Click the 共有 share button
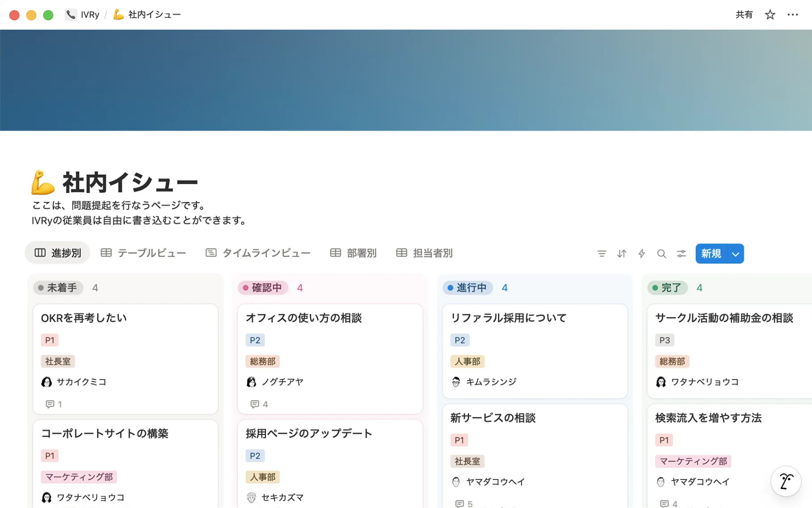812x508 pixels. pyautogui.click(x=744, y=14)
